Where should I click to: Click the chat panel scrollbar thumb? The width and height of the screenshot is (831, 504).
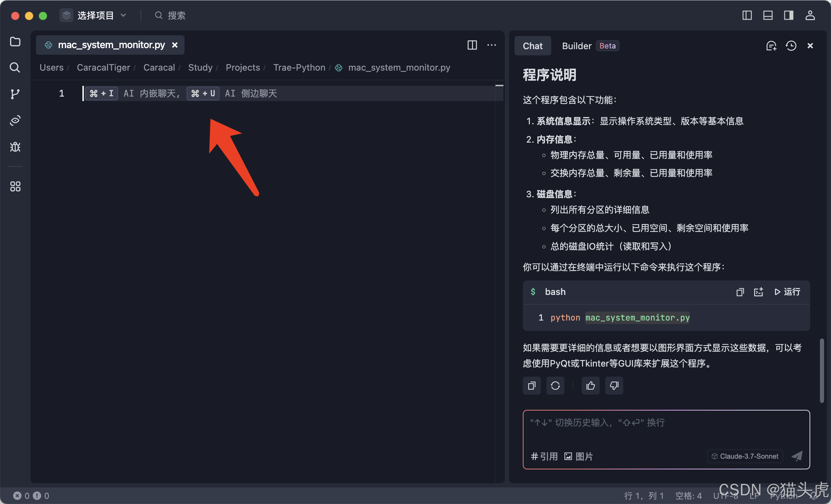(x=822, y=370)
